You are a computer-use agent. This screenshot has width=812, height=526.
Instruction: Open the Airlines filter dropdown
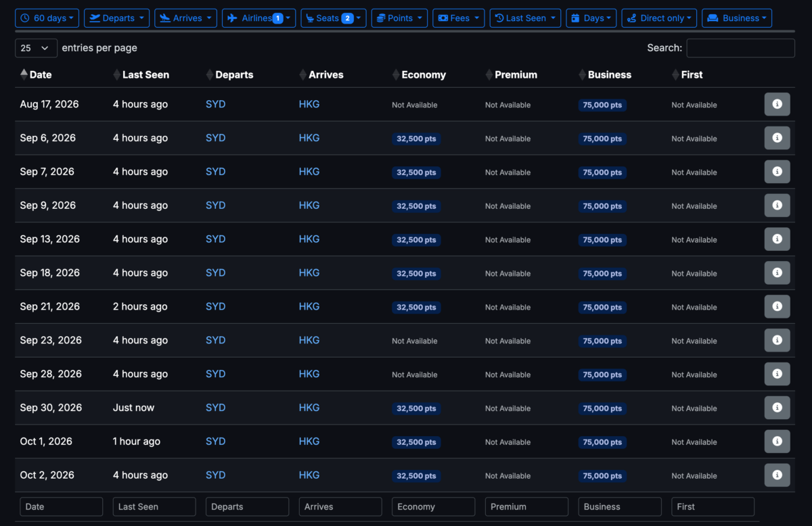258,18
